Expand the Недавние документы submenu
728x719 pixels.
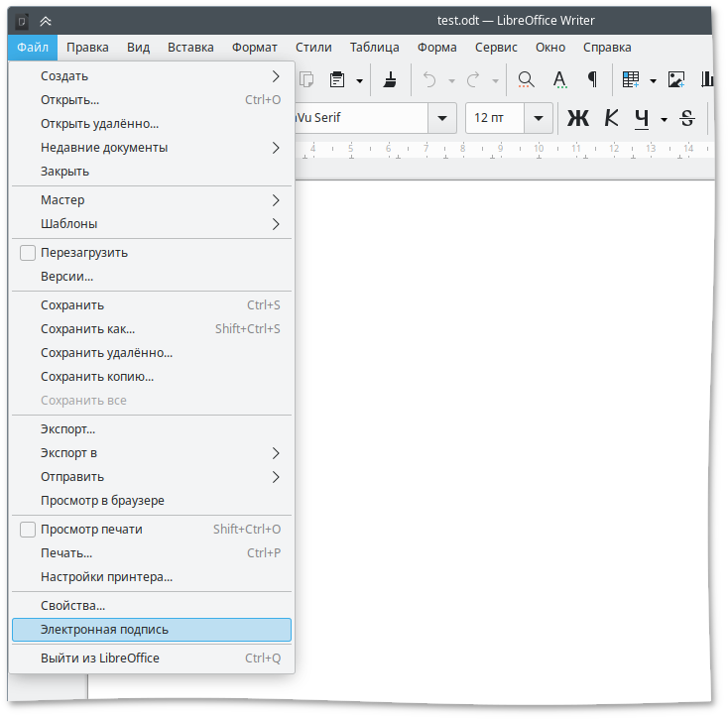[x=152, y=148]
